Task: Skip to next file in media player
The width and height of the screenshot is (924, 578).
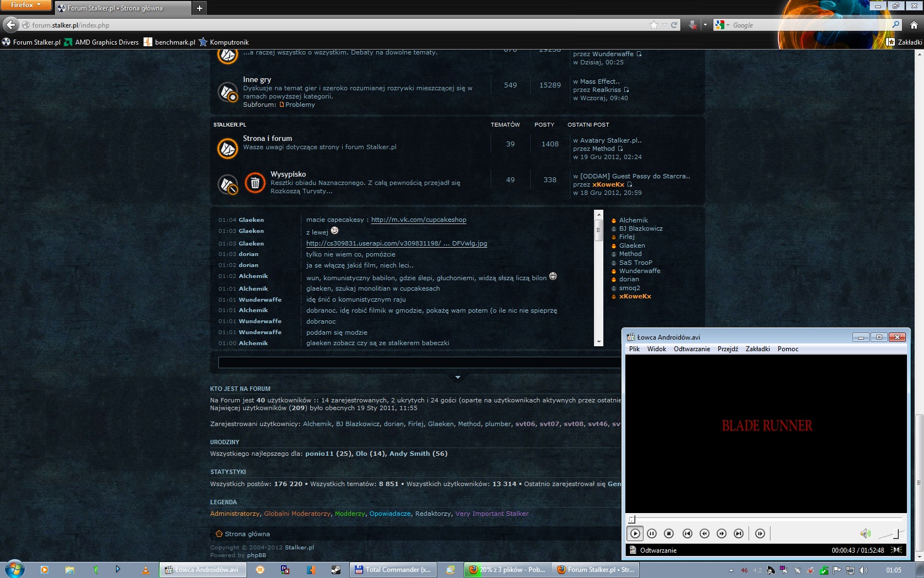Action: [x=739, y=533]
